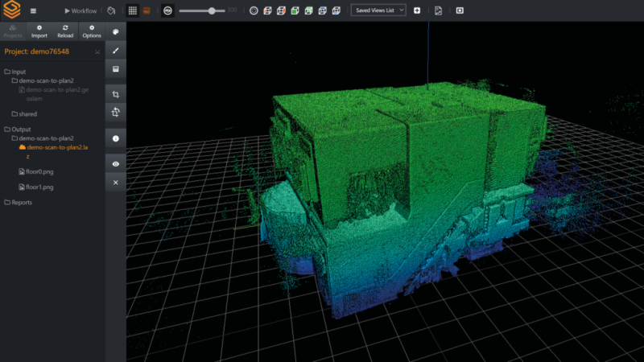Select floor0.png in the Output tree
The width and height of the screenshot is (644, 362).
(x=40, y=171)
